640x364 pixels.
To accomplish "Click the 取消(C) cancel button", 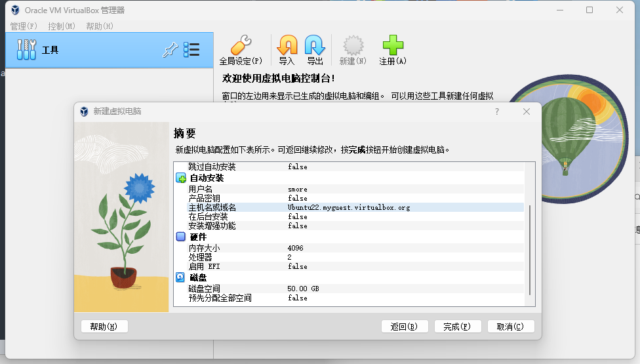I will coord(511,327).
